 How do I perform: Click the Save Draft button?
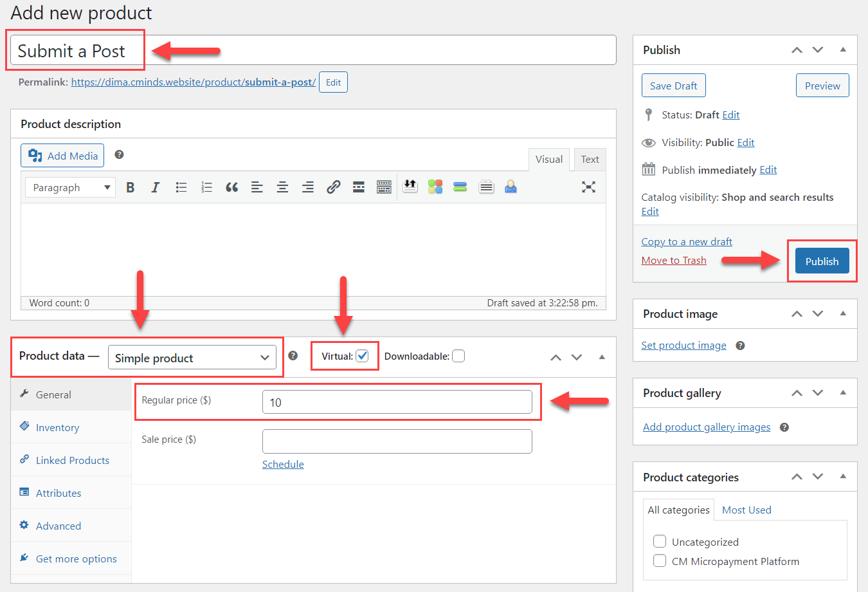673,86
